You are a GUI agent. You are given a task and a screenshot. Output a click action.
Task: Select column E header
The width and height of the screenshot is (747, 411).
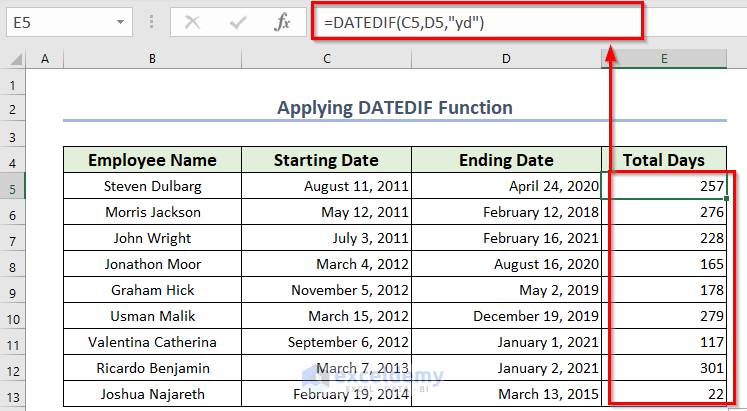tap(664, 60)
